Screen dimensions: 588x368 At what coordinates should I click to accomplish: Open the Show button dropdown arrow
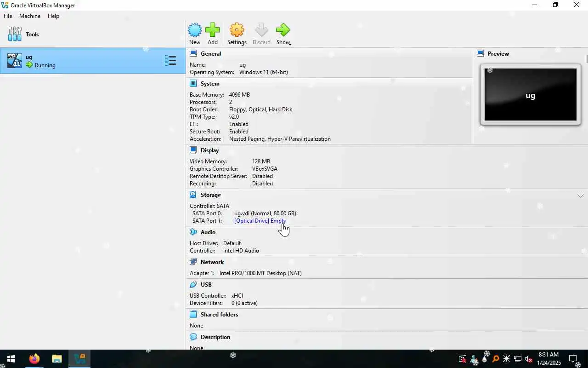pos(290,44)
